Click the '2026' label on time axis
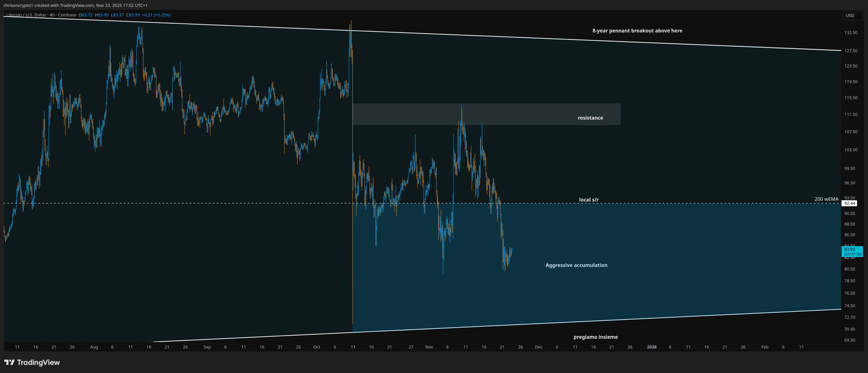Screen dimensions: 868x373 pyautogui.click(x=651, y=347)
